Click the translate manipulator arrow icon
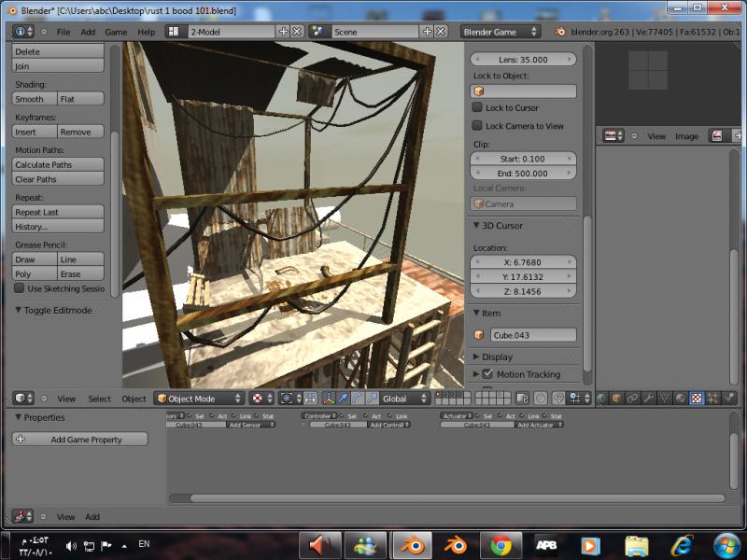This screenshot has width=747, height=560. coord(342,399)
